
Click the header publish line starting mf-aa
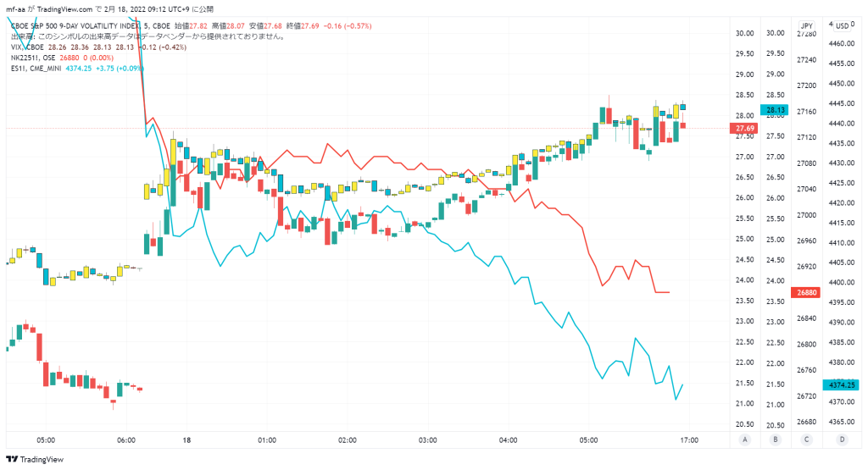109,9
